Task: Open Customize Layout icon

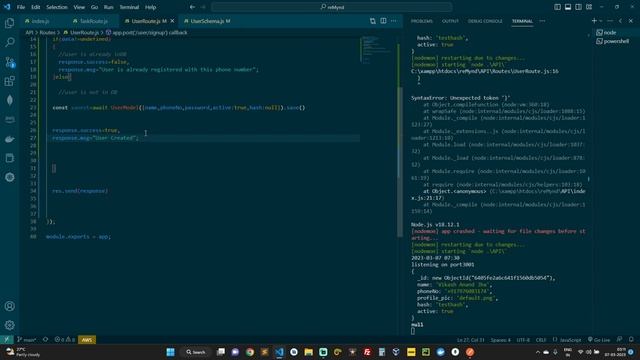Action: pos(589,7)
